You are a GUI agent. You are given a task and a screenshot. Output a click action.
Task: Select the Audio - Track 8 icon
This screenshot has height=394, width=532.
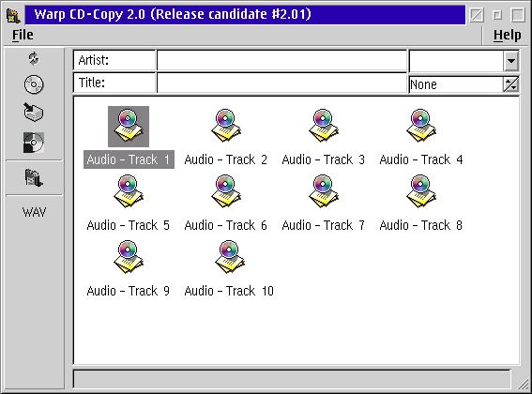[x=421, y=191]
